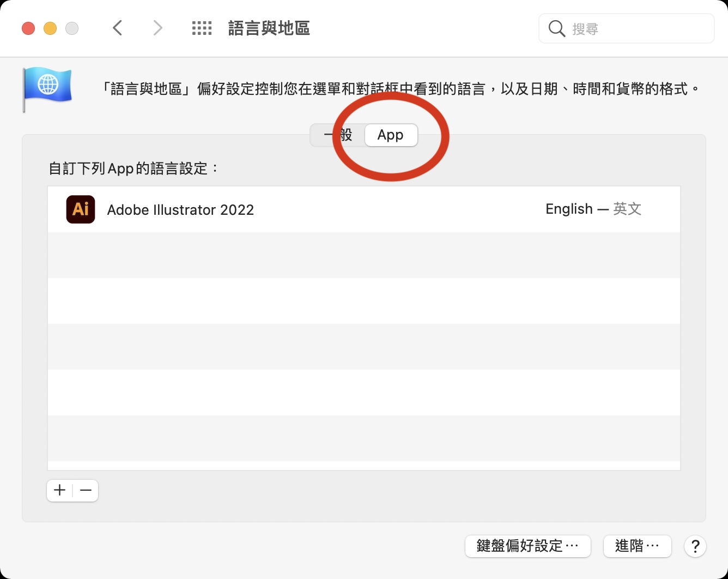The width and height of the screenshot is (728, 579).
Task: Focus the 搜尋 search field
Action: pos(626,28)
